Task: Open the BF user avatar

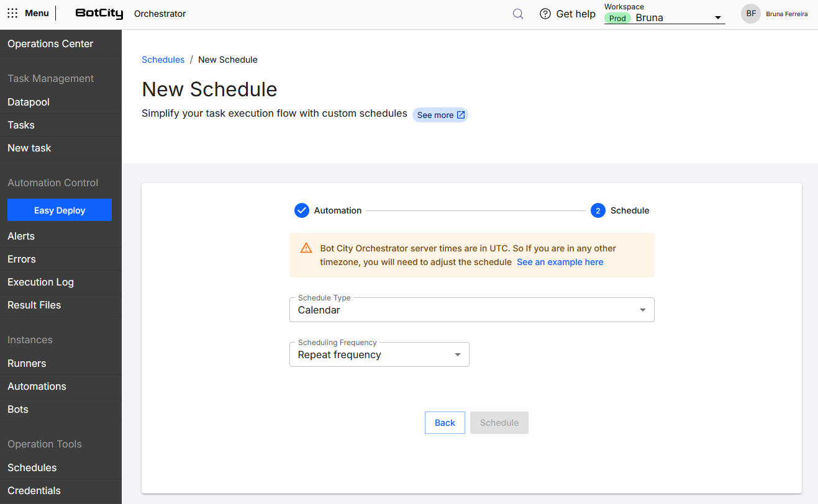Action: [x=751, y=14]
